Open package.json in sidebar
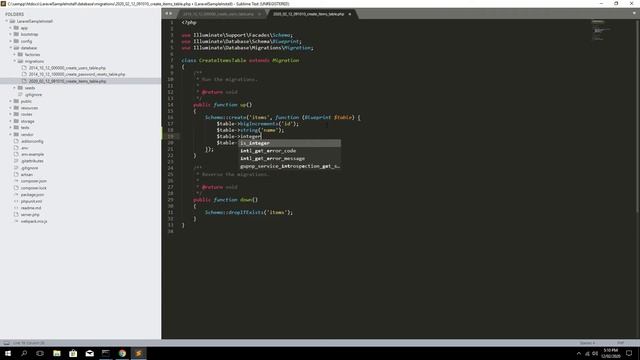640x360 pixels. coord(32,194)
